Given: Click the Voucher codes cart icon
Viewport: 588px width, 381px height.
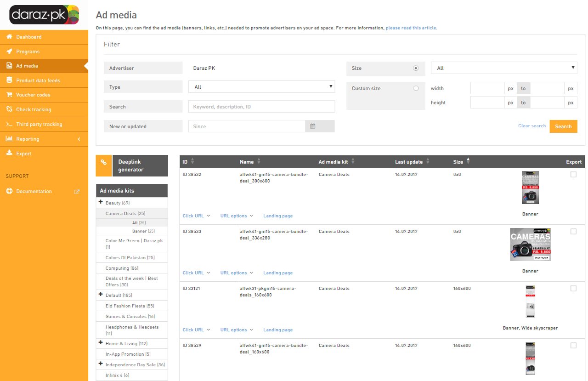Looking at the screenshot, I should (x=9, y=95).
